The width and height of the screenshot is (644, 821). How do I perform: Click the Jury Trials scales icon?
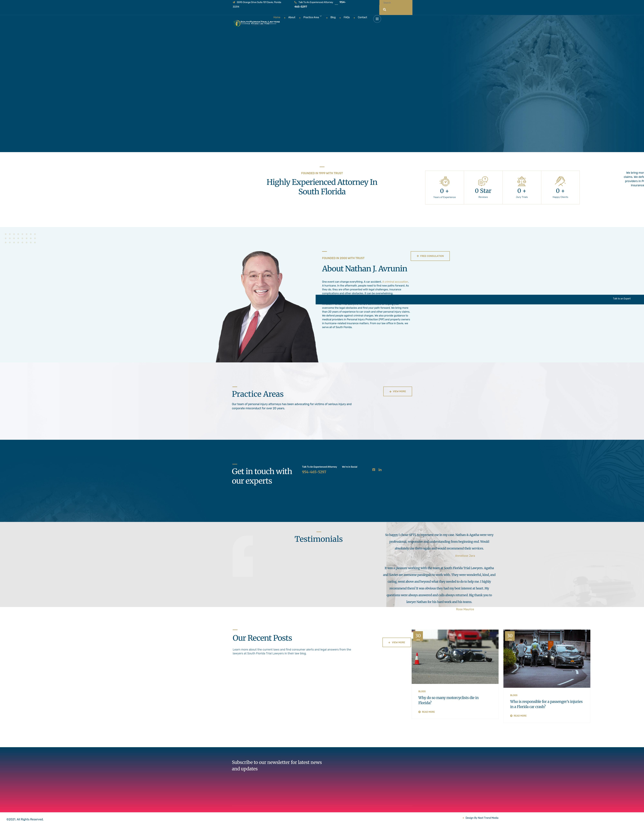[522, 181]
